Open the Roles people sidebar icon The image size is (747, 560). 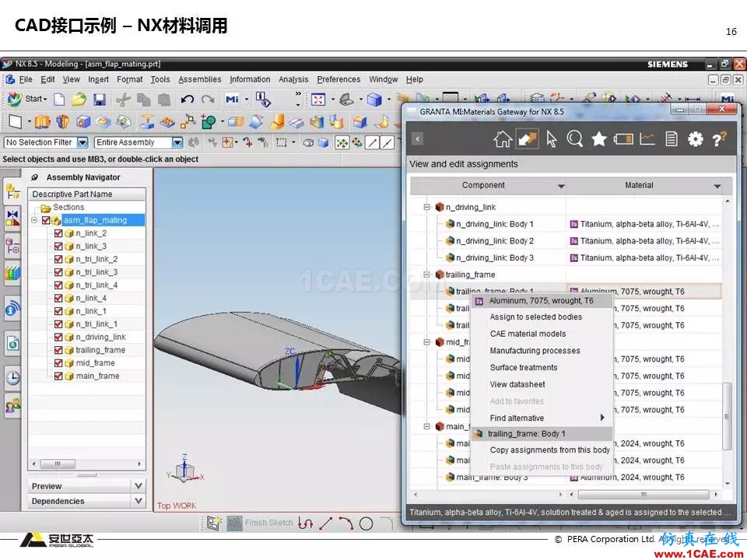point(13,405)
